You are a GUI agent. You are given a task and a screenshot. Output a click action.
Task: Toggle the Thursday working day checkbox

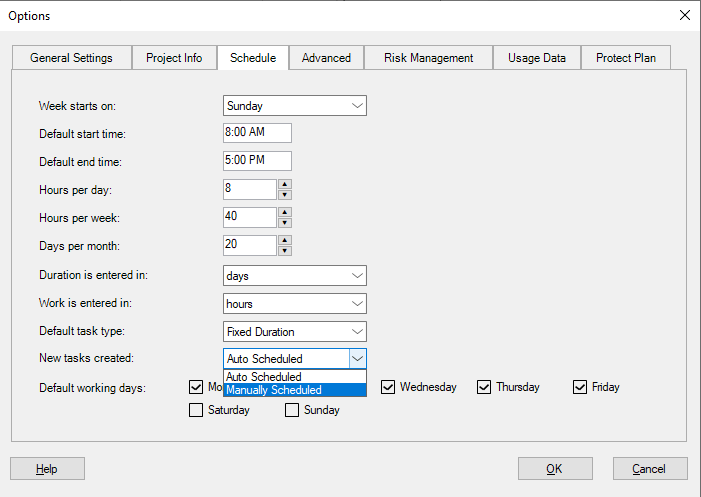(x=484, y=387)
